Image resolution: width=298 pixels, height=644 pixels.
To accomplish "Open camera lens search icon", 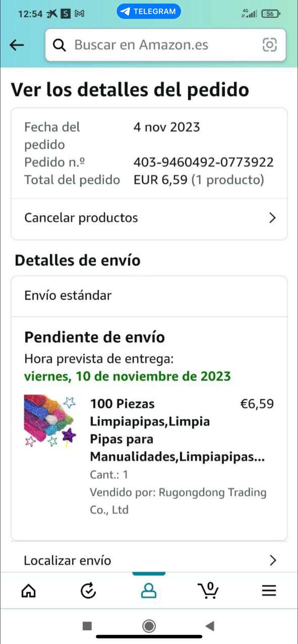I will click(x=269, y=45).
